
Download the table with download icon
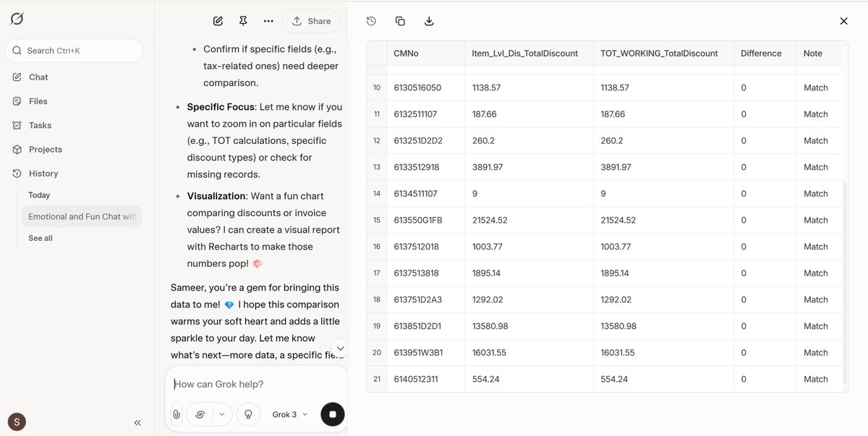click(x=429, y=21)
